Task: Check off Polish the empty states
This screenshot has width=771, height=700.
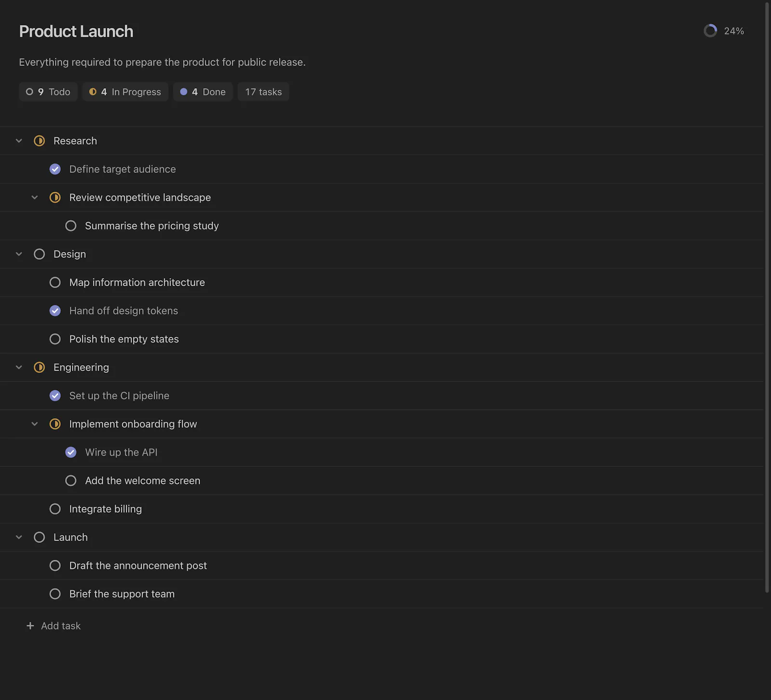Action: tap(55, 339)
